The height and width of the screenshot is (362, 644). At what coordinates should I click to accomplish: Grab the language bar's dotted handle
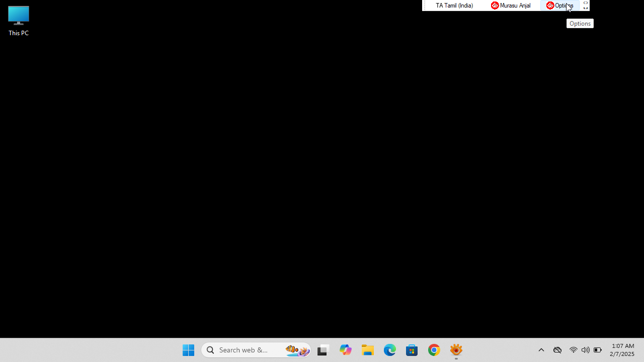[x=425, y=6]
